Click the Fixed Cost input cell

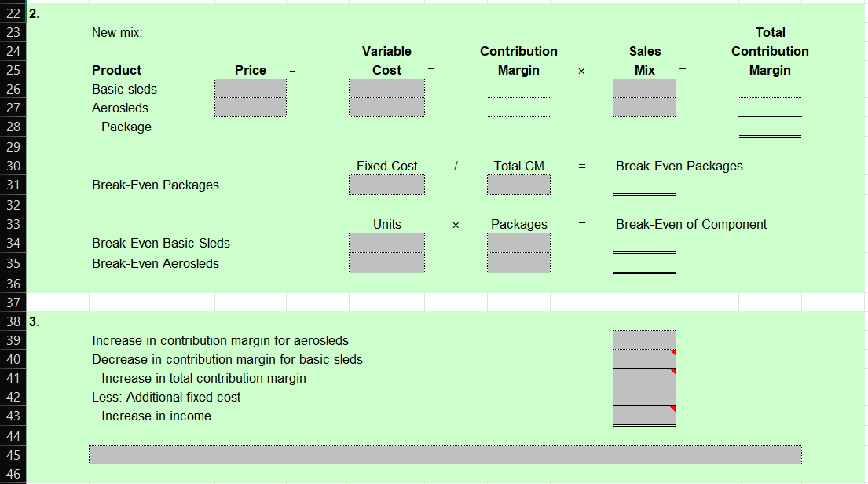pyautogui.click(x=386, y=185)
